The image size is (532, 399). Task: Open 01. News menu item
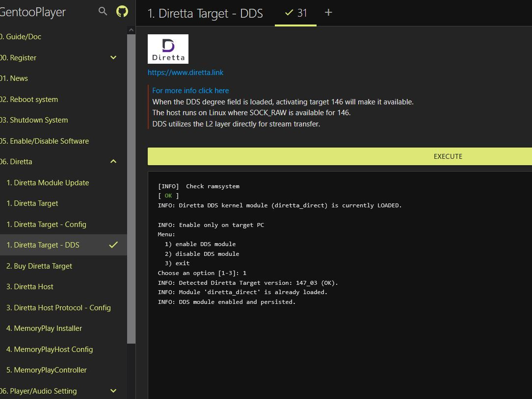pyautogui.click(x=63, y=78)
